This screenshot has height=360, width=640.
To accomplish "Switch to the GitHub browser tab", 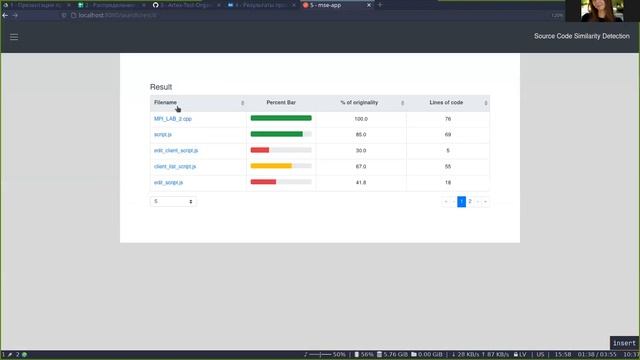I will click(x=186, y=5).
